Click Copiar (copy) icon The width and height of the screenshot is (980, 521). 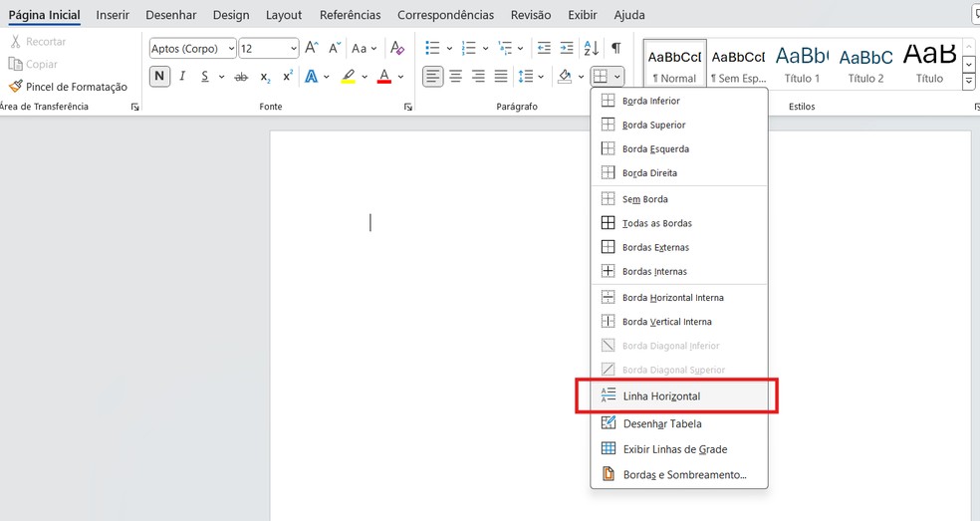(16, 64)
